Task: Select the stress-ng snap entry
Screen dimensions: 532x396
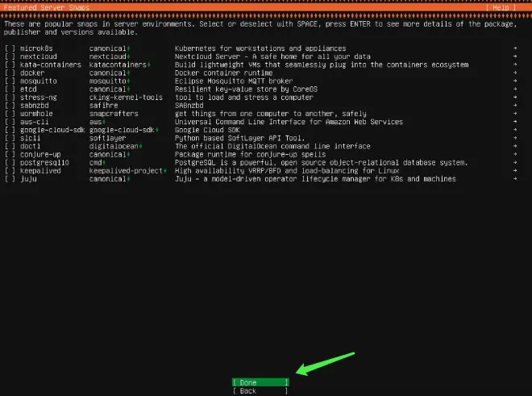Action: 39,98
